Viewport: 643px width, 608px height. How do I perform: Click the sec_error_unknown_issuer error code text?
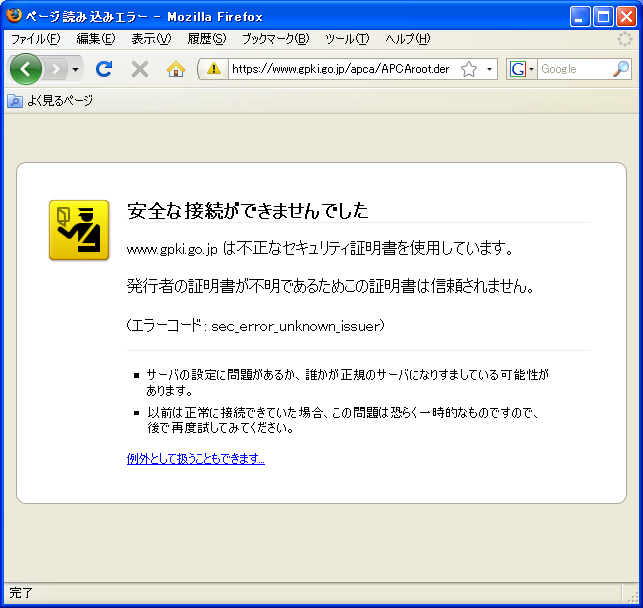pos(298,326)
